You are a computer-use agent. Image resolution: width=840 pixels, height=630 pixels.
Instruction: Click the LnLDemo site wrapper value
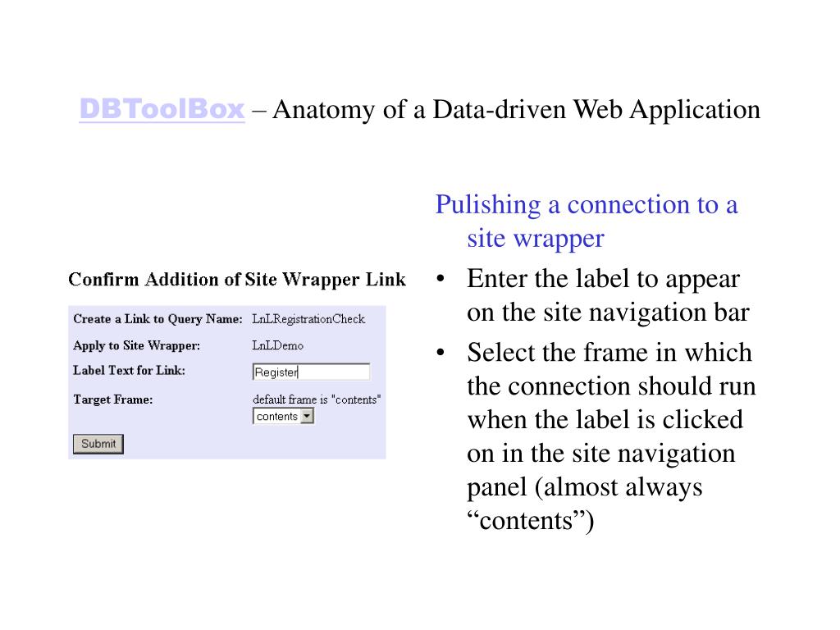click(x=277, y=345)
